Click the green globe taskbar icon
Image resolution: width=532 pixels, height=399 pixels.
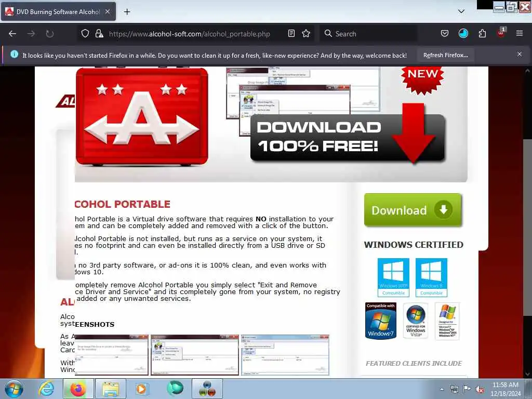(175, 389)
